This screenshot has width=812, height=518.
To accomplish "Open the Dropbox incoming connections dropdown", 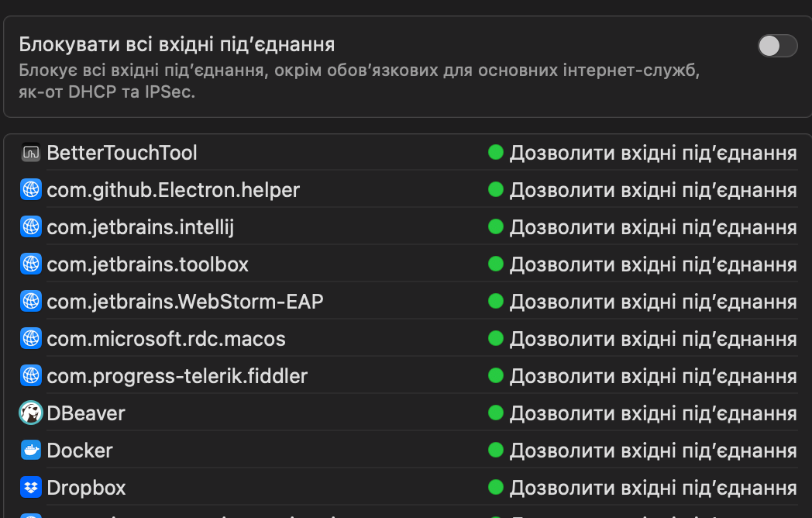I will [x=642, y=488].
